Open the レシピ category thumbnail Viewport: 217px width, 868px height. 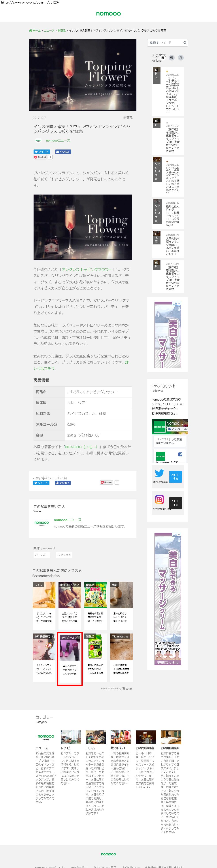point(71,737)
